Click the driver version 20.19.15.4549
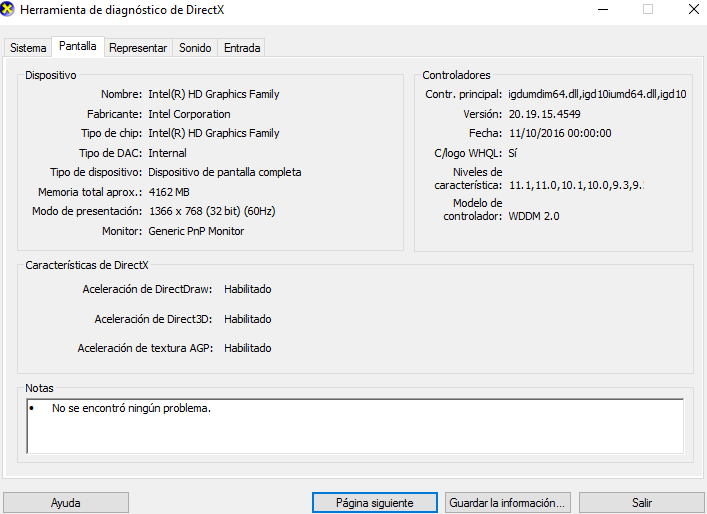 [544, 114]
